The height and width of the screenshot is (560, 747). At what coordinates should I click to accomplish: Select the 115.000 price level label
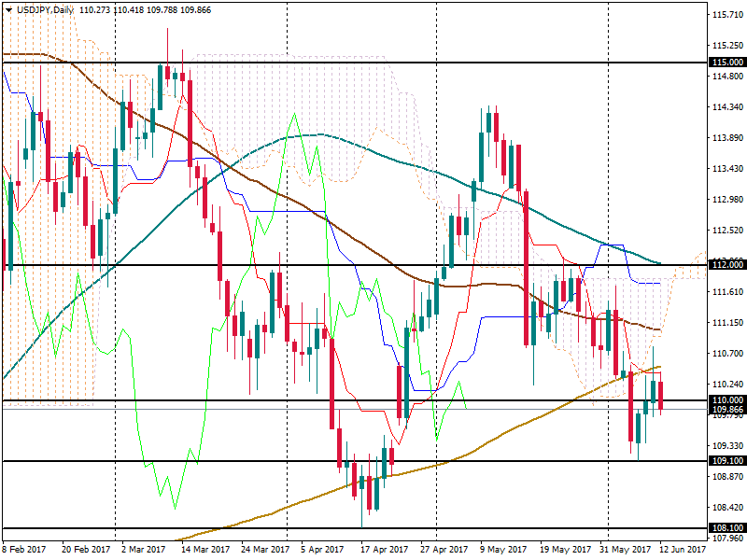[726, 63]
